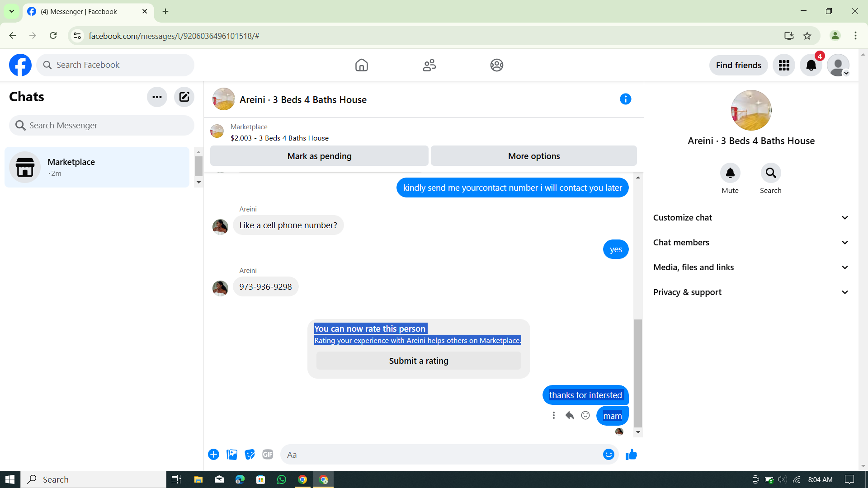Screen dimensions: 868x488
Task: Open the Marketplace listing $2,003 link
Action: 279,138
